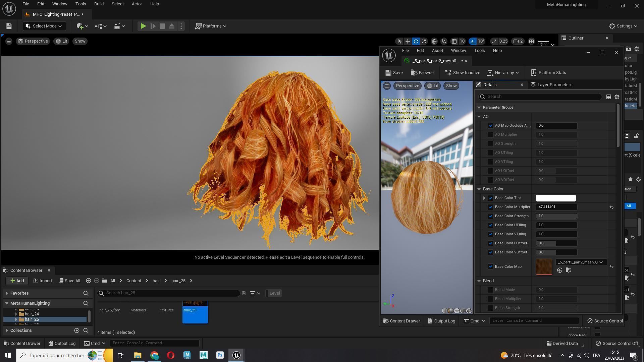Click the main toolbar save level icon
The height and width of the screenshot is (362, 644).
click(x=9, y=26)
